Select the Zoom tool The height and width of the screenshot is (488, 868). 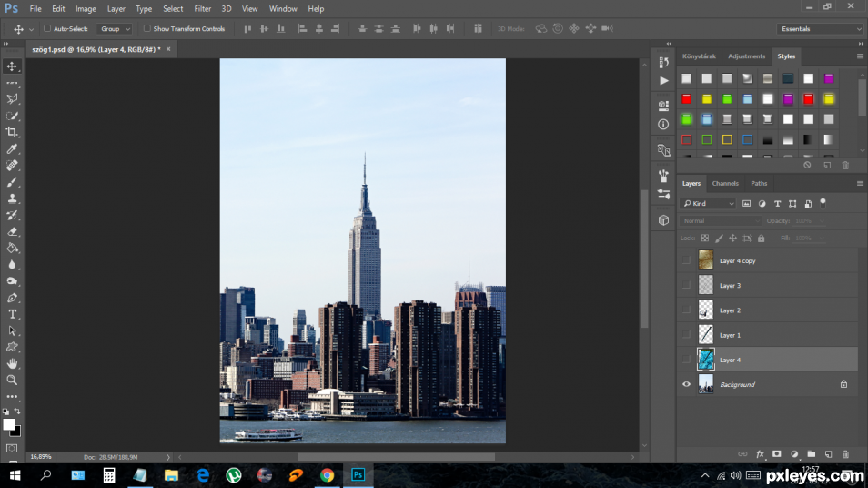pos(12,381)
